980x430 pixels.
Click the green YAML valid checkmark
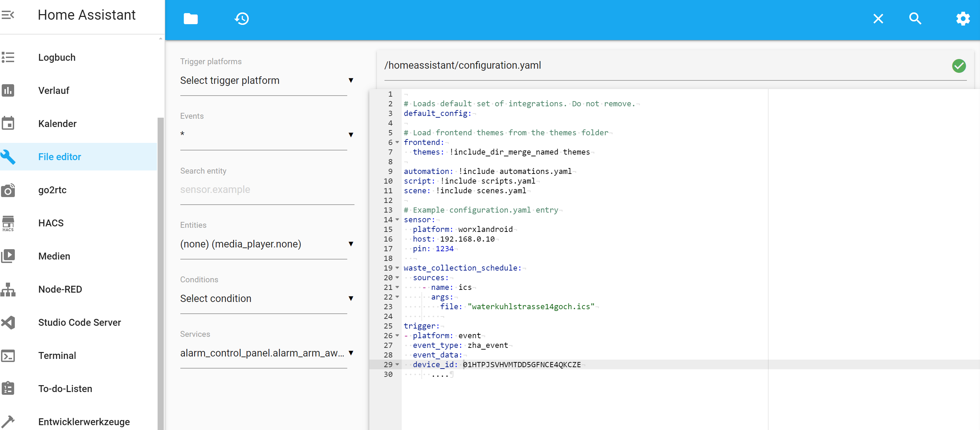point(958,66)
